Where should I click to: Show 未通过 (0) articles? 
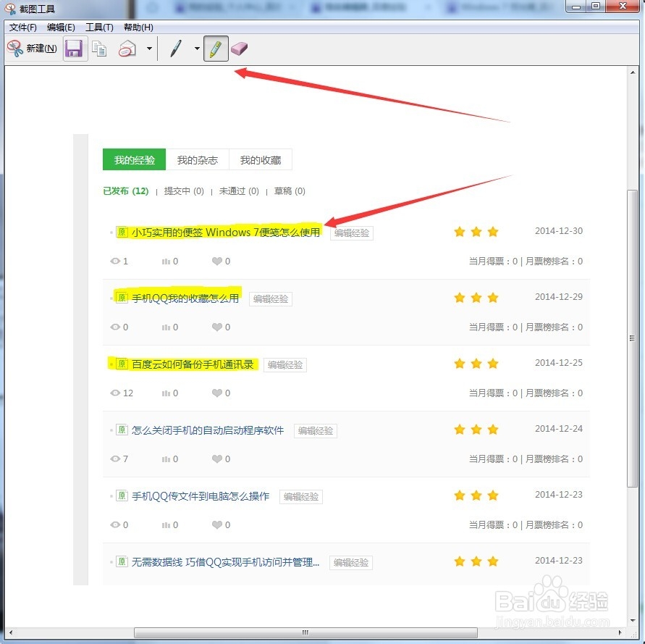tap(239, 191)
